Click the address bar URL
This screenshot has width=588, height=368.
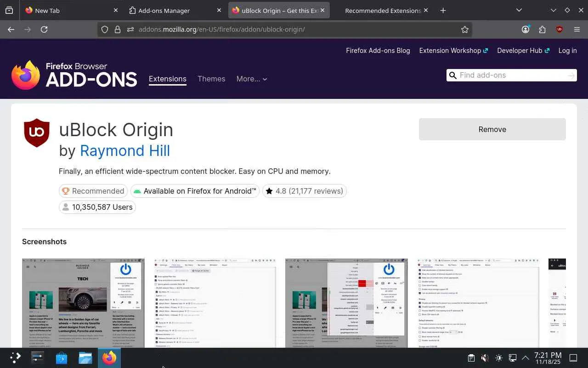click(x=222, y=29)
